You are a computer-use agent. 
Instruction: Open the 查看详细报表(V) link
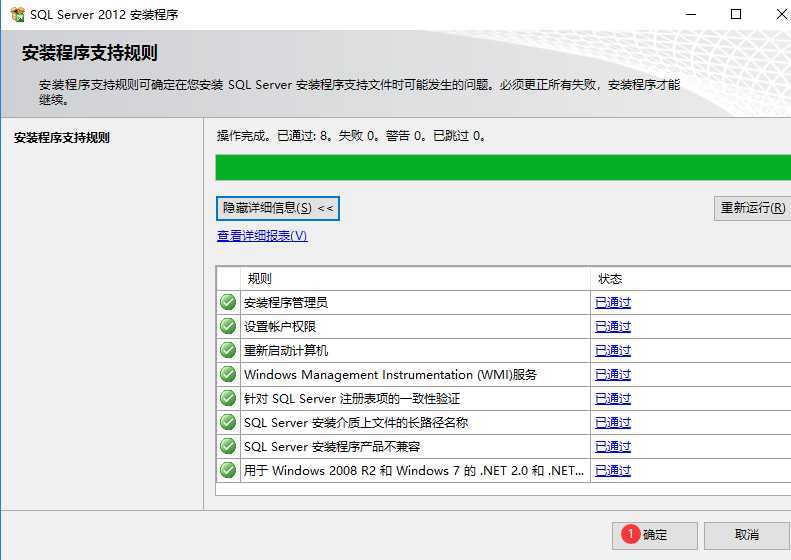click(x=262, y=236)
